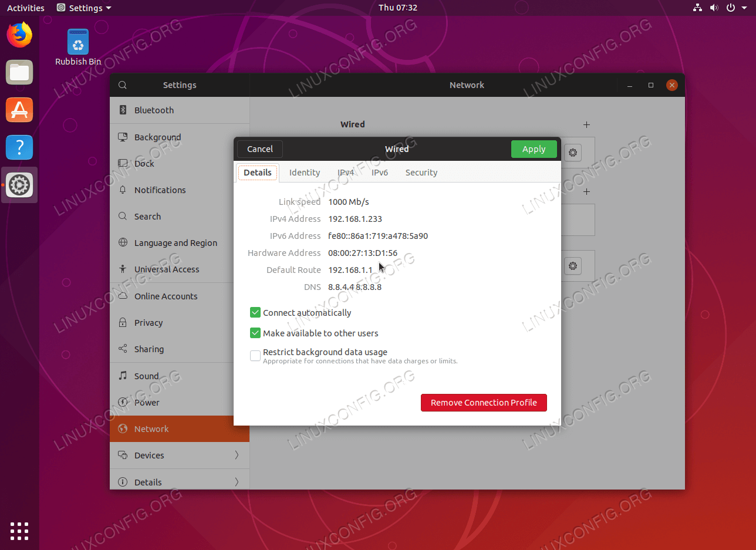Toggle Make available to other users
The image size is (756, 550).
click(255, 333)
